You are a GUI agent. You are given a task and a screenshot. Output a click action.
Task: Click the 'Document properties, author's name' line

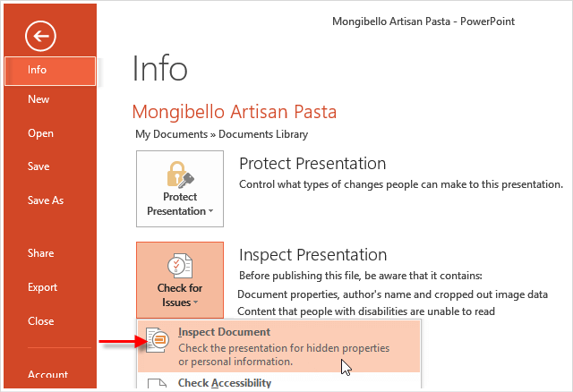pyautogui.click(x=392, y=294)
